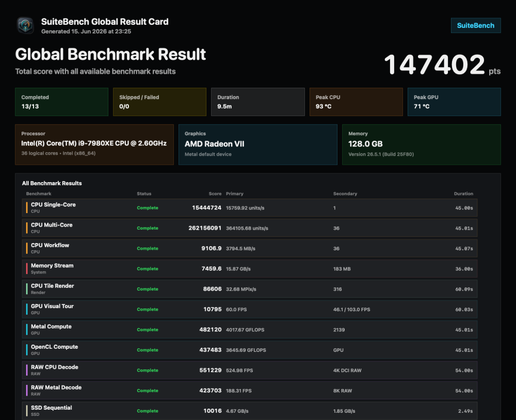Select the SSD Sequential benchmark row

[x=250, y=411]
